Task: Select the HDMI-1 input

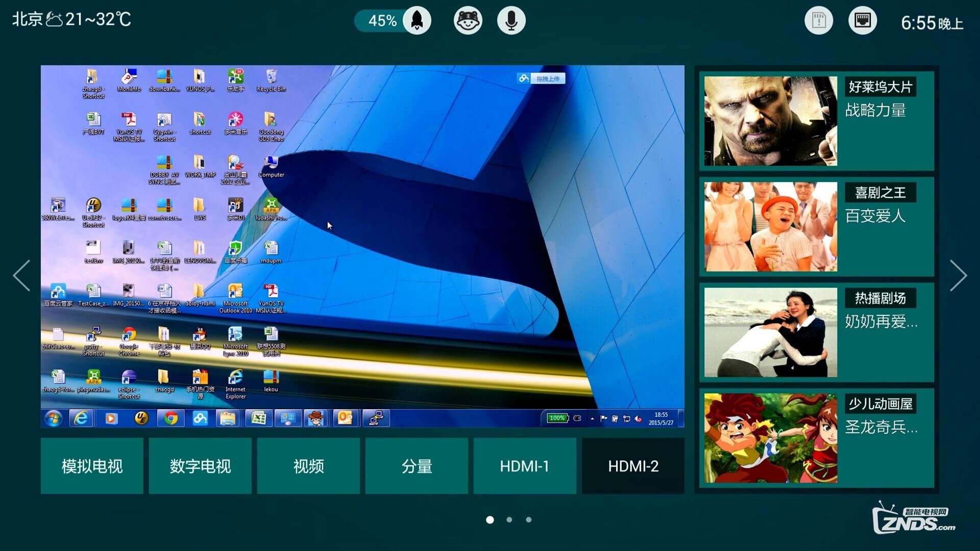Action: click(x=525, y=466)
